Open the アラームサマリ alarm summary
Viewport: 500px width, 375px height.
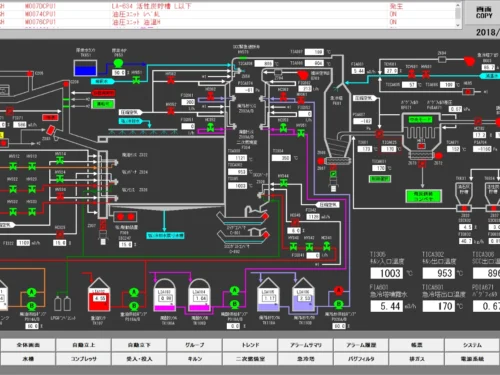306,345
